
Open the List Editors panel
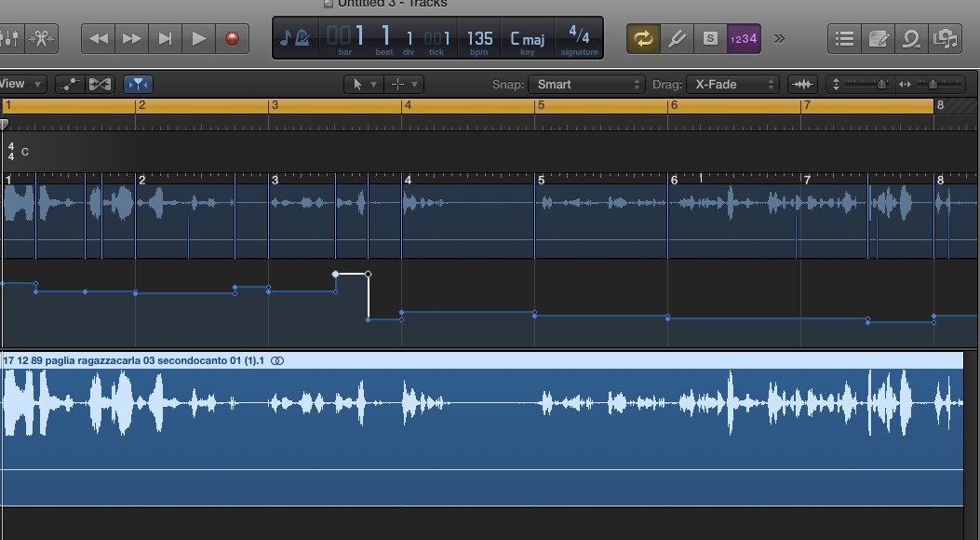844,38
